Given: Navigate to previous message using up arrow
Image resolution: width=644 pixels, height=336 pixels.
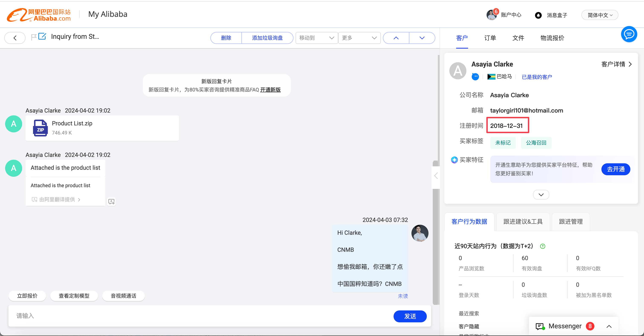Looking at the screenshot, I should point(396,38).
